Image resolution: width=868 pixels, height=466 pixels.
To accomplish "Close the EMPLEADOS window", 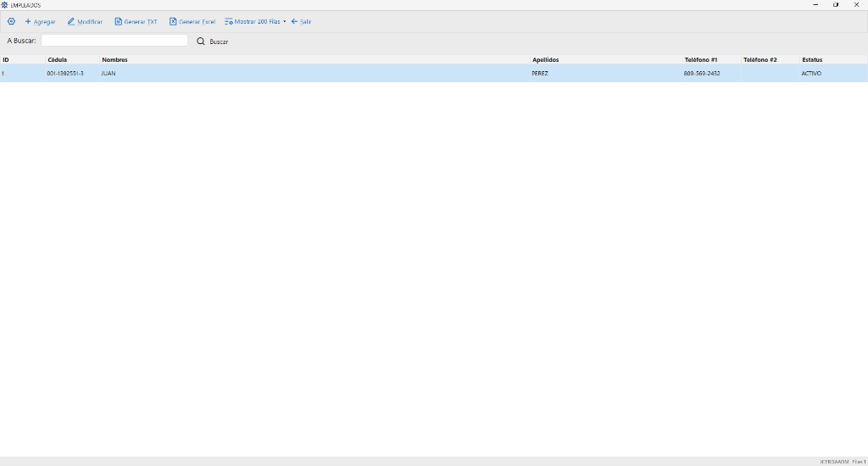I will pos(856,5).
